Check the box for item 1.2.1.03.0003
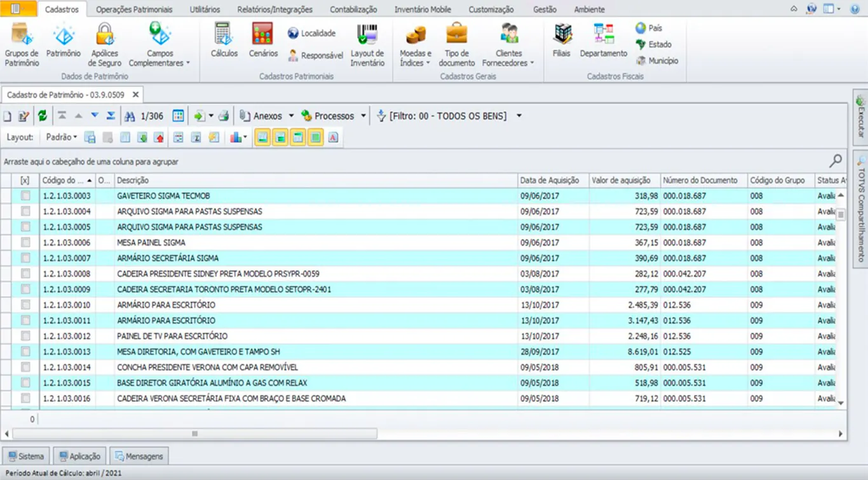Viewport: 868px width, 480px height. pos(25,196)
